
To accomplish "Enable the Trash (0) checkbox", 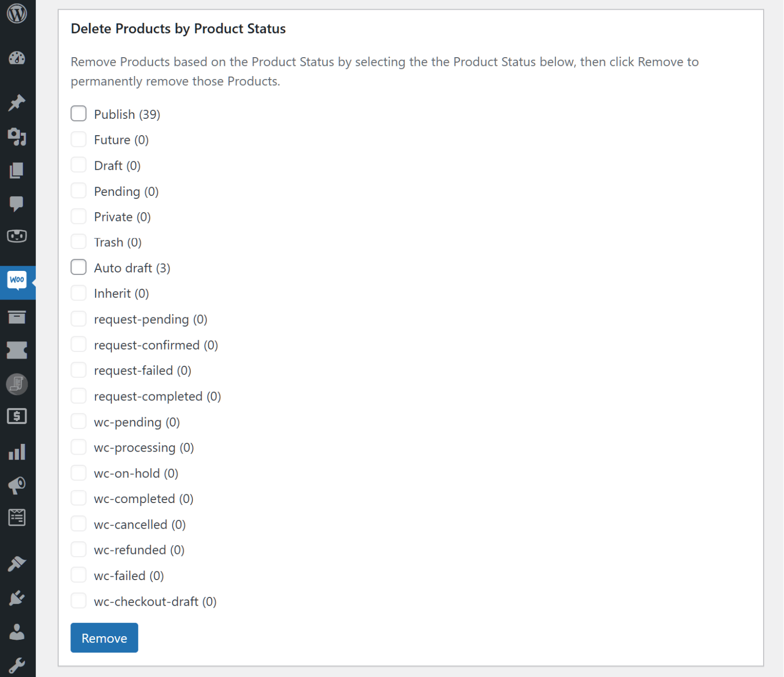I will (x=78, y=241).
